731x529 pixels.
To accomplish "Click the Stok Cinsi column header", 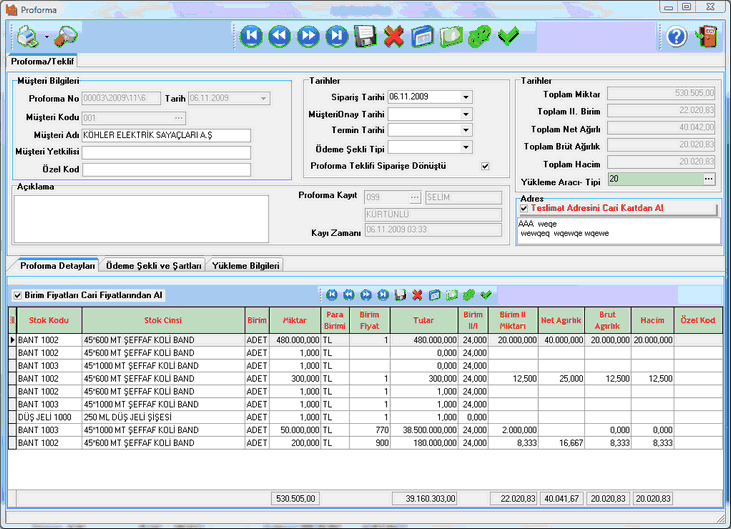I will 163,320.
